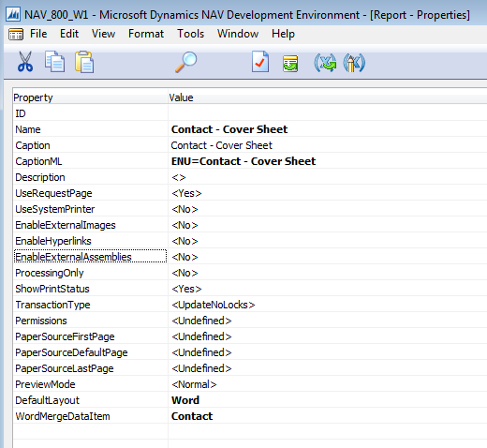Select the ProcessingOnly property label

(x=50, y=273)
